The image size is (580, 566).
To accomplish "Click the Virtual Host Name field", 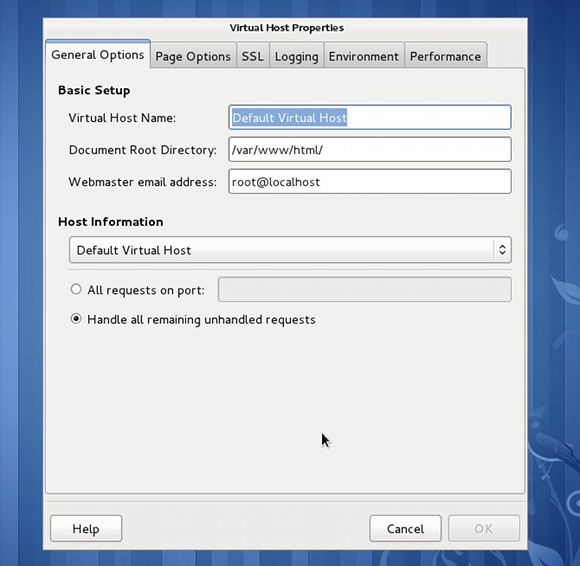I will 370,117.
